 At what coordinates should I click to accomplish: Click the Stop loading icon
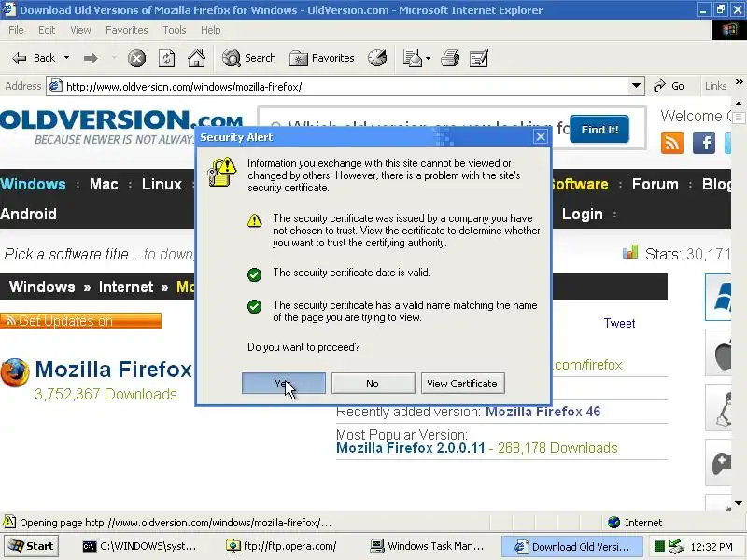click(136, 58)
